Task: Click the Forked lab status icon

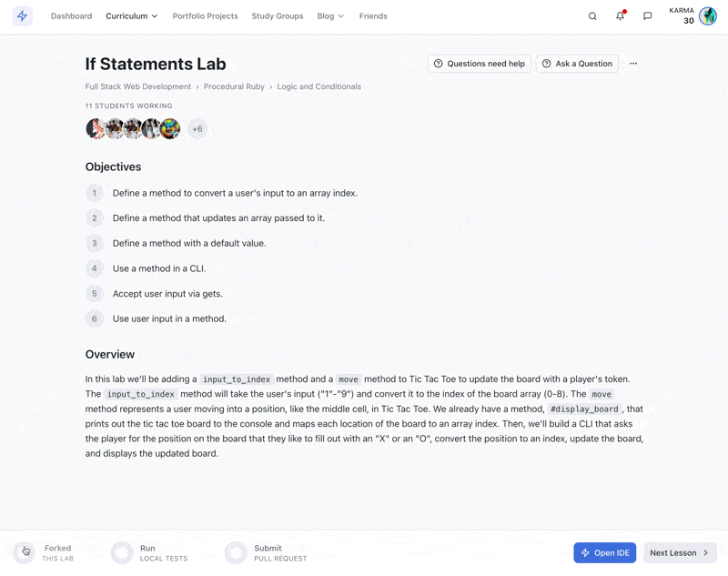Action: pos(26,552)
